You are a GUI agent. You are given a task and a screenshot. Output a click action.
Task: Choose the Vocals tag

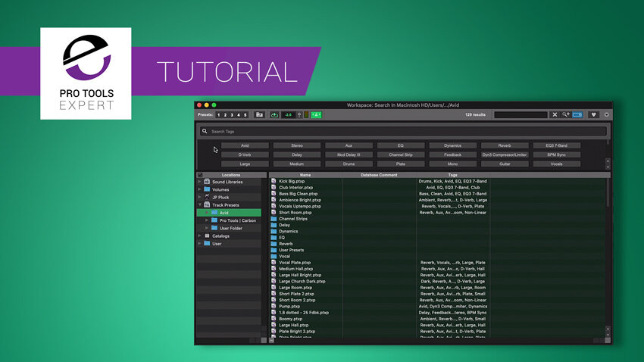(x=557, y=164)
